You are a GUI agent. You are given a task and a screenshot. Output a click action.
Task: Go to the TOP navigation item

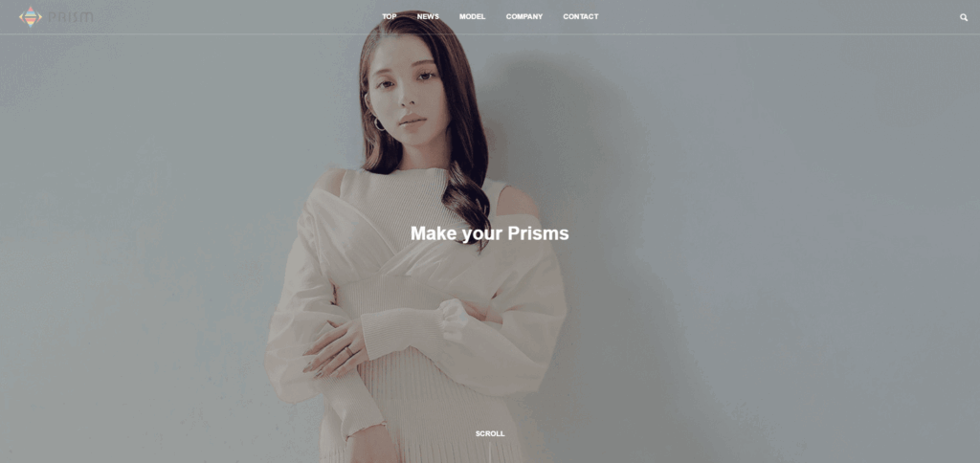point(390,17)
